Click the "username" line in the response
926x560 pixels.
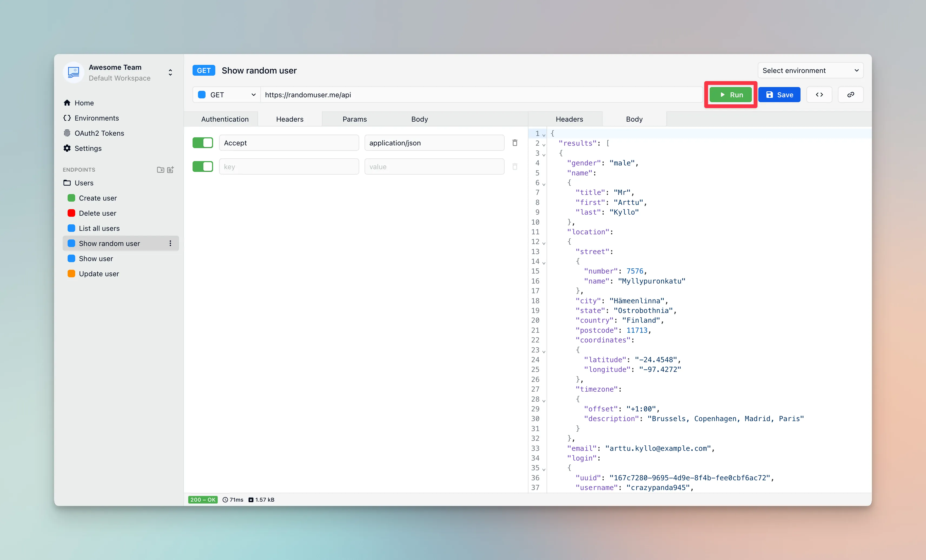point(634,488)
